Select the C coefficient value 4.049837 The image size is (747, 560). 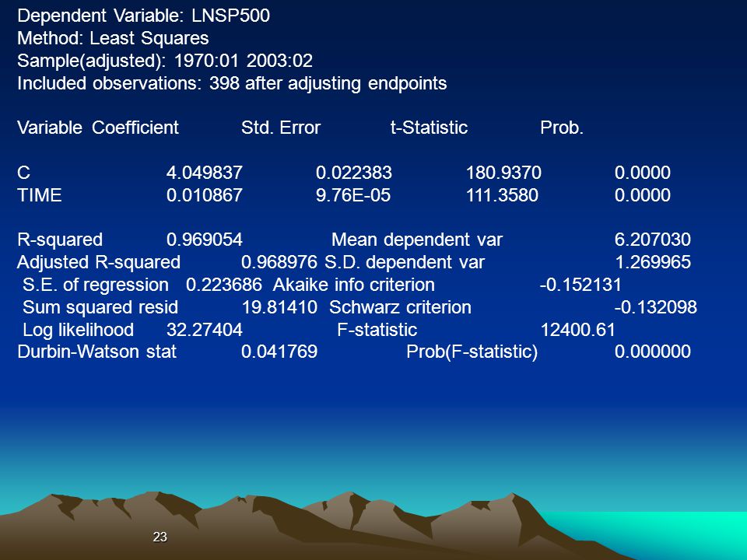tap(205, 173)
